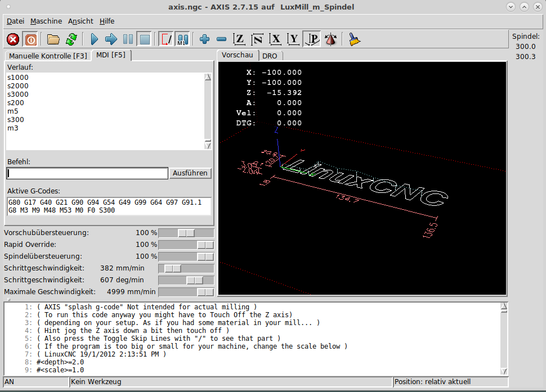Switch to rotated Z view
Image resolution: width=546 pixels, height=392 pixels.
point(257,39)
